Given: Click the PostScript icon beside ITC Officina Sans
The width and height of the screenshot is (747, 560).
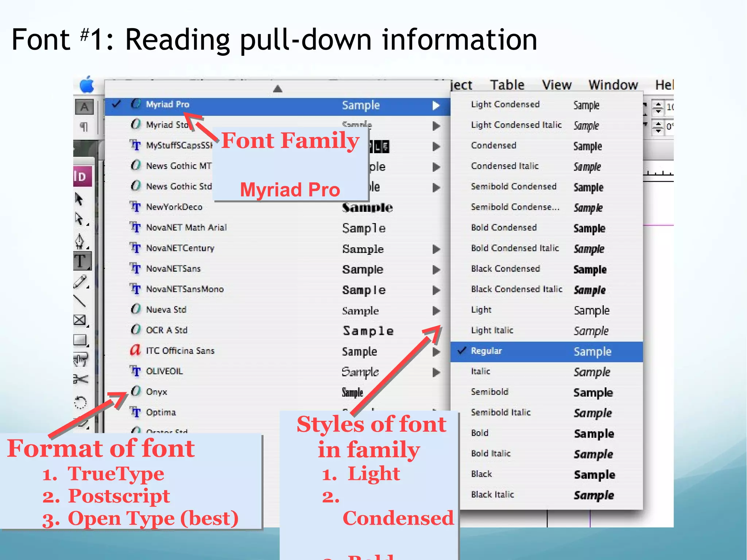Looking at the screenshot, I should point(135,350).
